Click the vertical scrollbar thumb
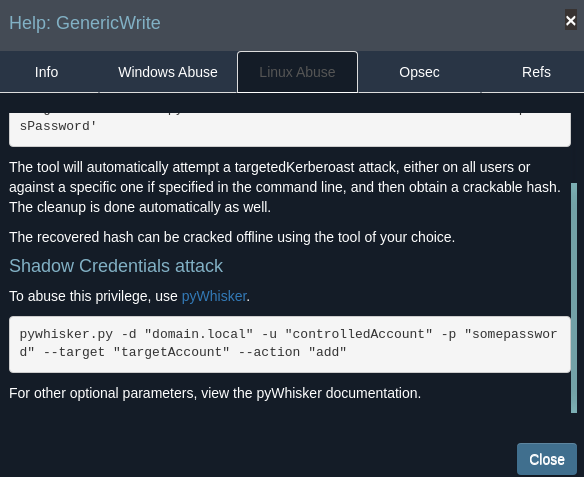584x477 pixels. point(574,298)
